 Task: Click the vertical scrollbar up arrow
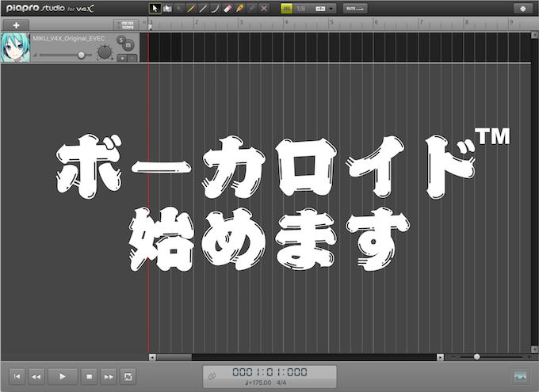tap(534, 35)
